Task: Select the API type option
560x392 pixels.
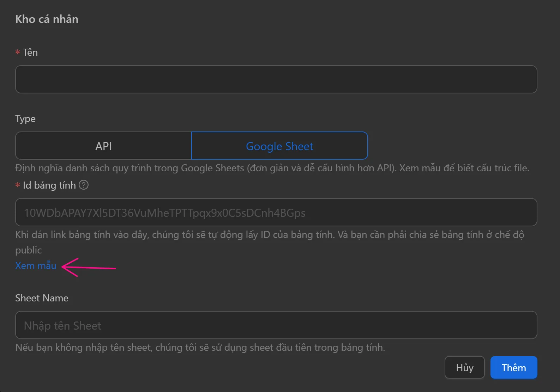Action: pos(103,146)
